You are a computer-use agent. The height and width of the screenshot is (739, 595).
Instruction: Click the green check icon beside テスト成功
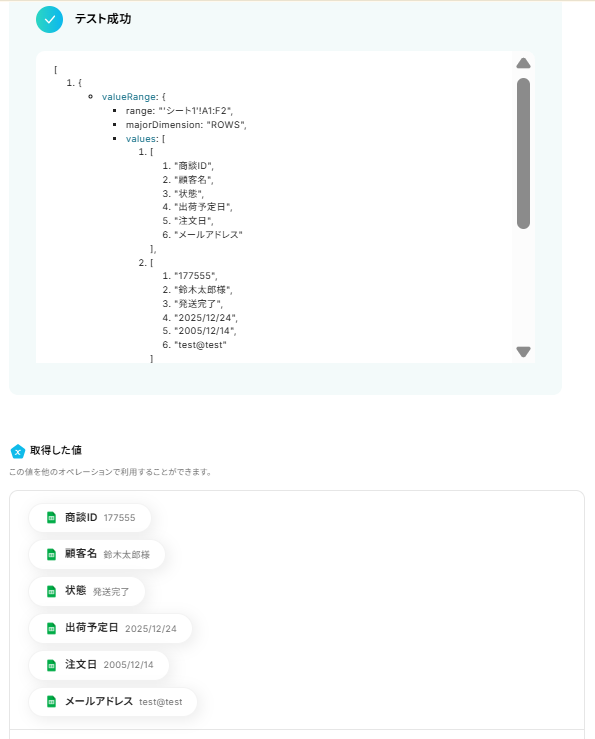[x=50, y=19]
